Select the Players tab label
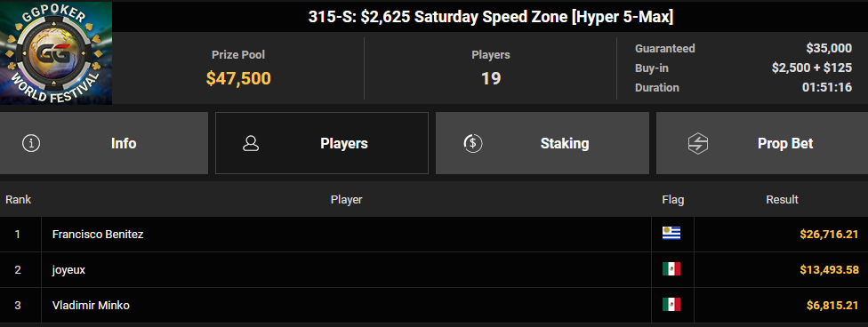 click(x=344, y=144)
